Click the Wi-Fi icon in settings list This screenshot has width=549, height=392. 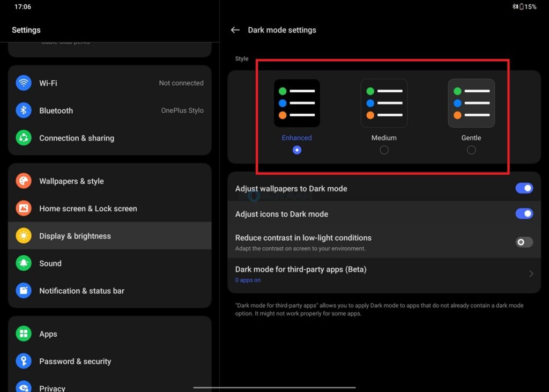[24, 83]
